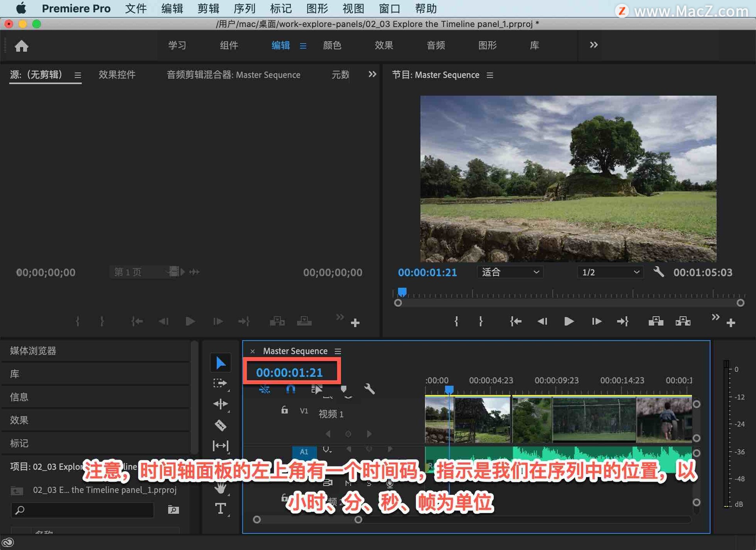
Task: Click the Program monitor zoom bar right handle
Action: pos(740,303)
